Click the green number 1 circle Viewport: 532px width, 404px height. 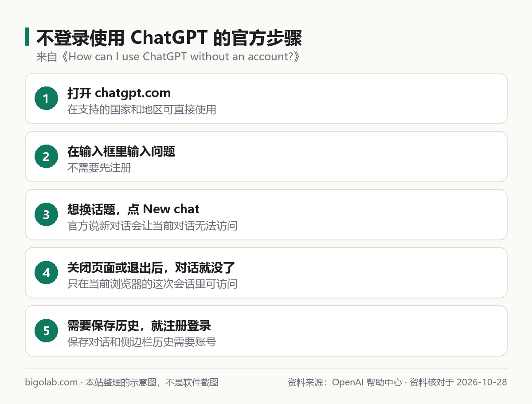pyautogui.click(x=46, y=98)
